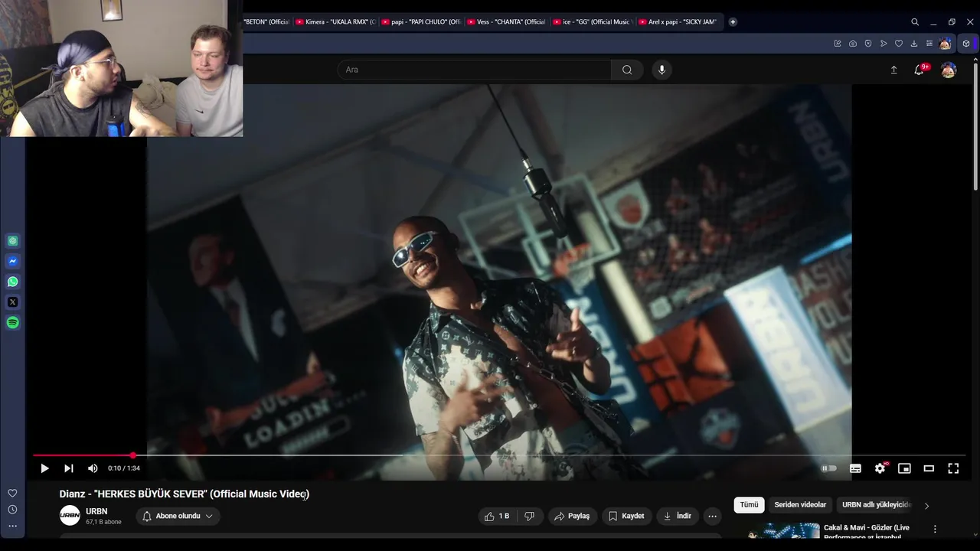Click the page vertical scrollbar
Viewport: 980px width, 551px height.
[x=975, y=126]
